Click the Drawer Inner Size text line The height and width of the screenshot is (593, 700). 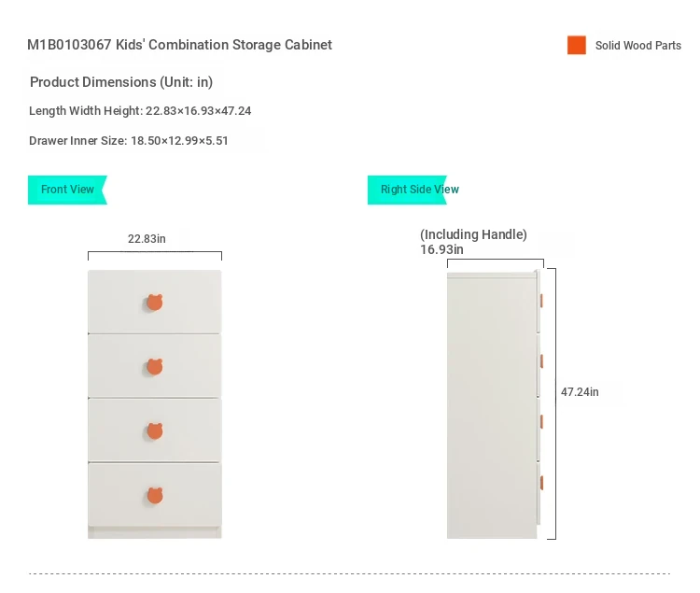129,141
